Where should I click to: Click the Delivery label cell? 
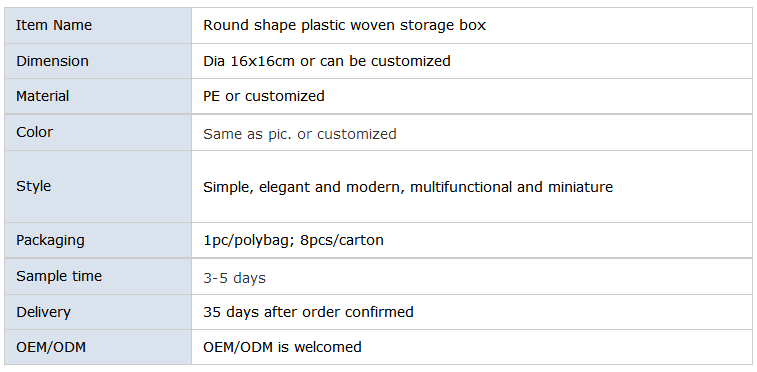click(98, 312)
